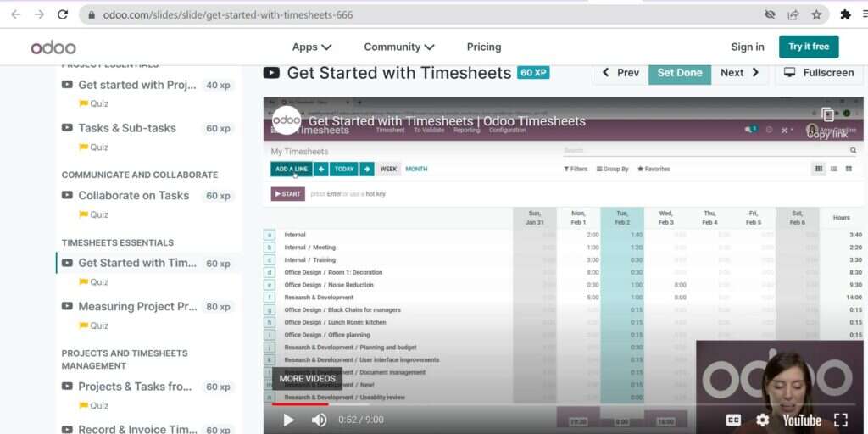Click the START timer button
Image resolution: width=868 pixels, height=434 pixels.
point(288,194)
